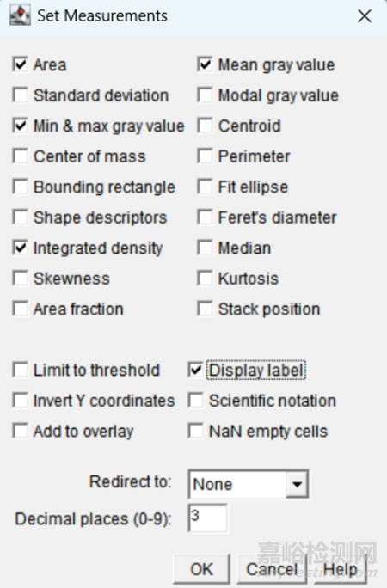Image resolution: width=387 pixels, height=588 pixels.
Task: Check NaN empty cells
Action: pos(196,431)
